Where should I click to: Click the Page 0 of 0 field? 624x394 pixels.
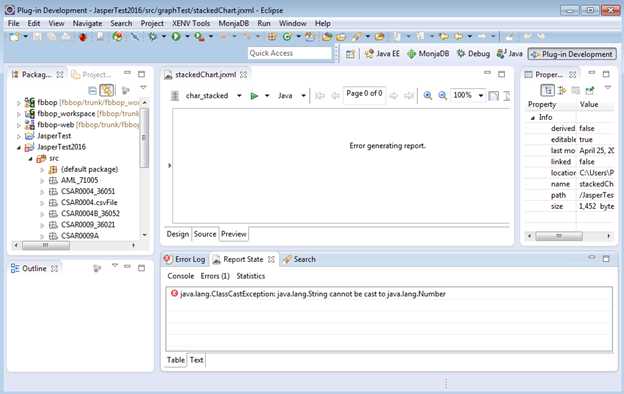click(x=364, y=94)
